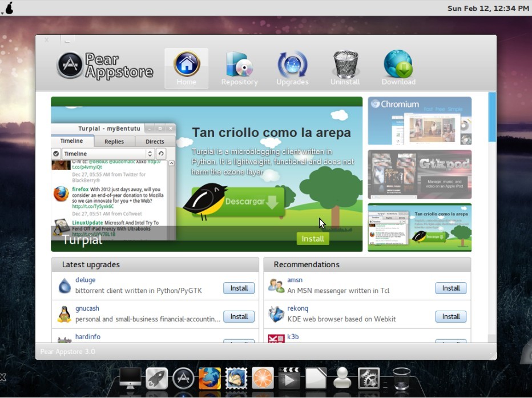Open the rocket launcher in dock

pyautogui.click(x=156, y=378)
